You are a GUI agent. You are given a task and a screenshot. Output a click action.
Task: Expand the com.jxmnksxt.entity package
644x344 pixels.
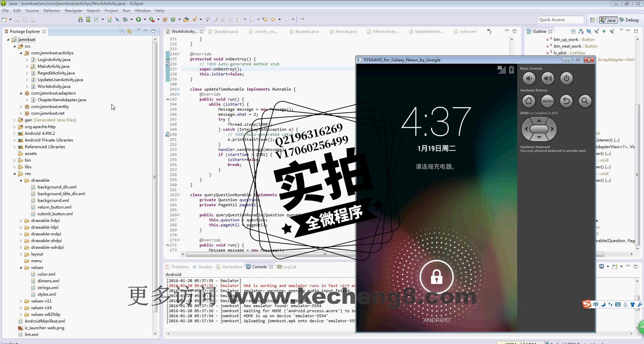[21, 107]
